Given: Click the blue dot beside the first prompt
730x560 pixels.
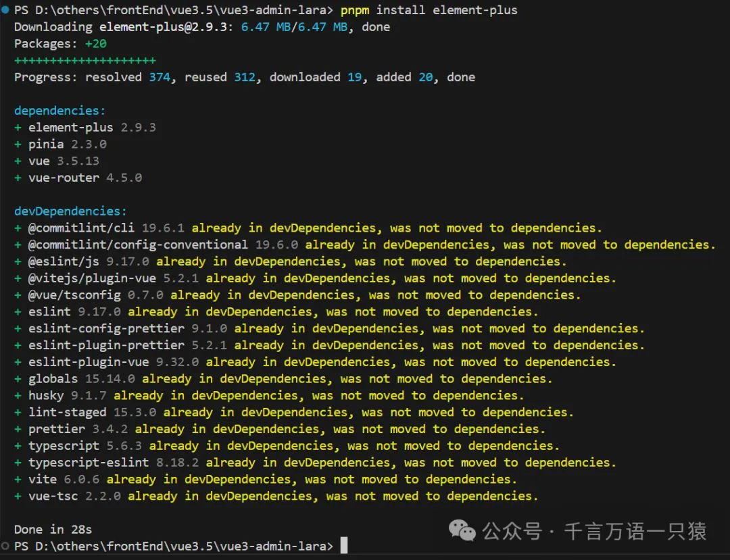Looking at the screenshot, I should coord(5,10).
